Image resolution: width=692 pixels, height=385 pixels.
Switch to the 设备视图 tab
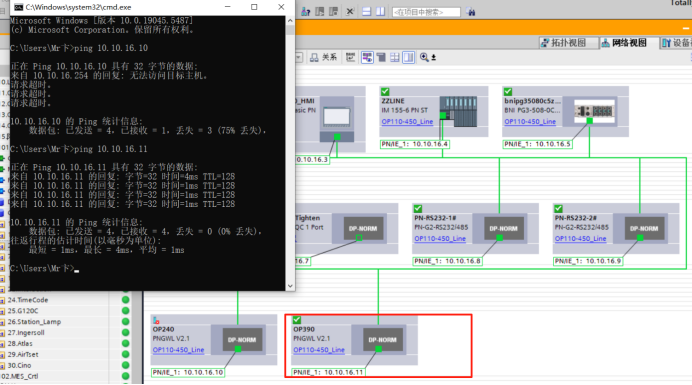[677, 43]
